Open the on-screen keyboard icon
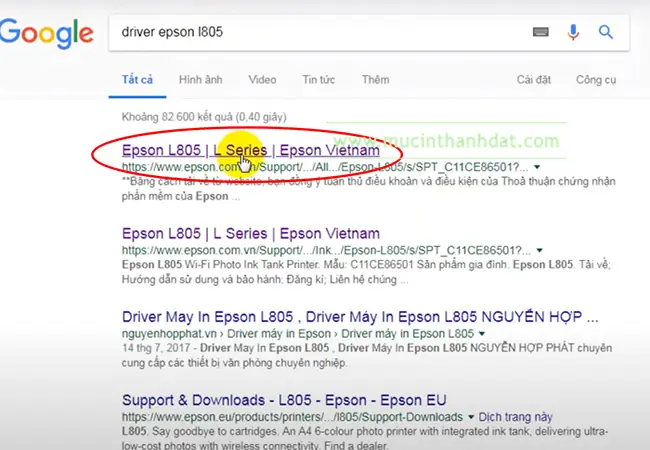The height and width of the screenshot is (450, 650). 541,32
